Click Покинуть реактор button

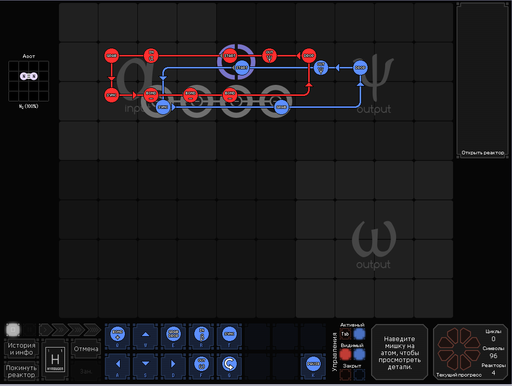coord(21,371)
